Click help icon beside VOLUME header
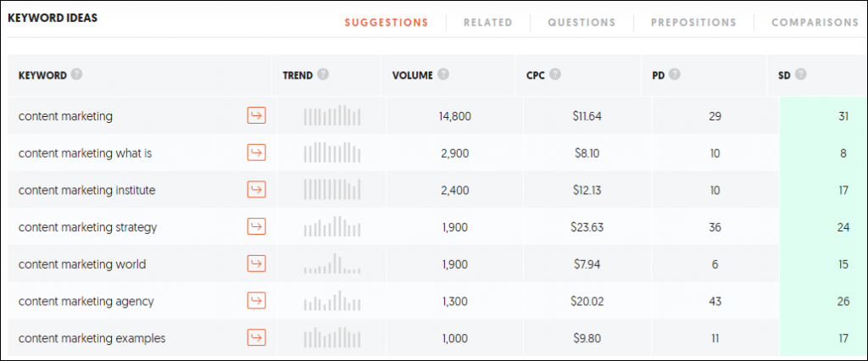The height and width of the screenshot is (361, 868). (x=443, y=75)
